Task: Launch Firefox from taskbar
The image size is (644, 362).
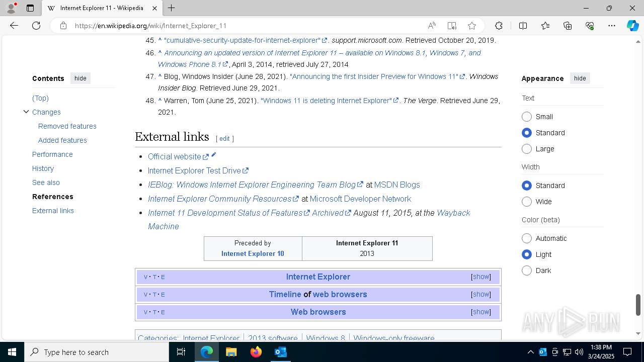Action: 256,352
